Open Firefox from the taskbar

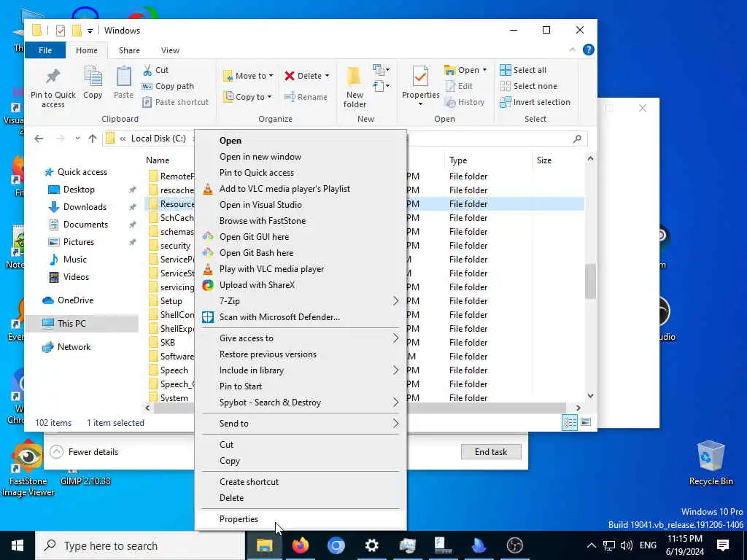(x=300, y=545)
